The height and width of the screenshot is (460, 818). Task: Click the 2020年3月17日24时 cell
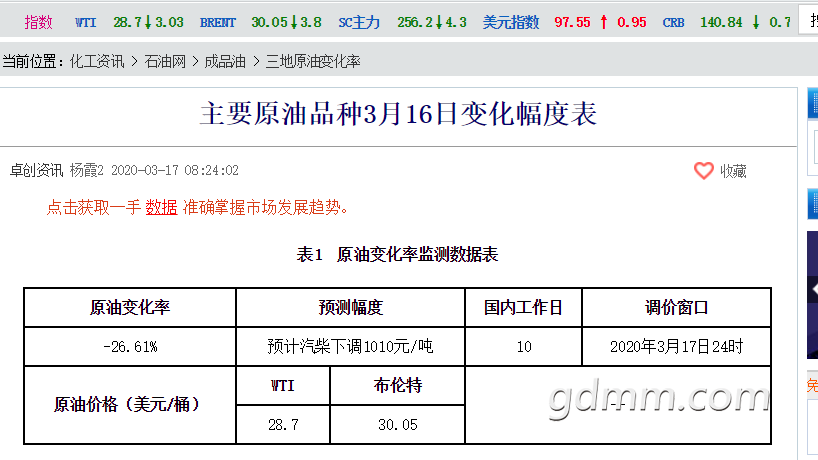pos(676,346)
